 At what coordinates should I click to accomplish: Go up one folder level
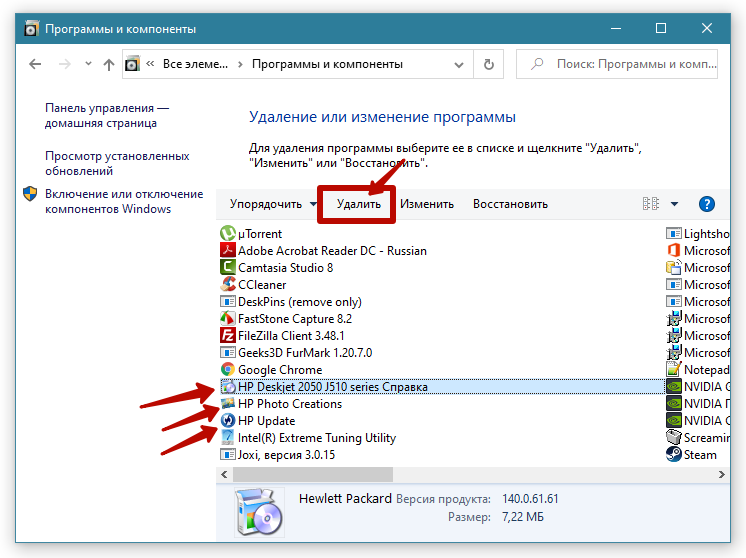[x=109, y=64]
